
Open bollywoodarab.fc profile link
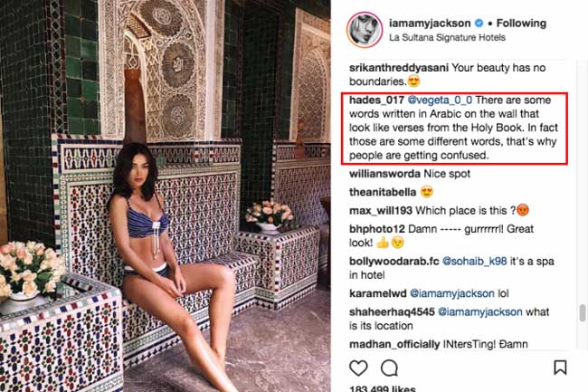394,261
